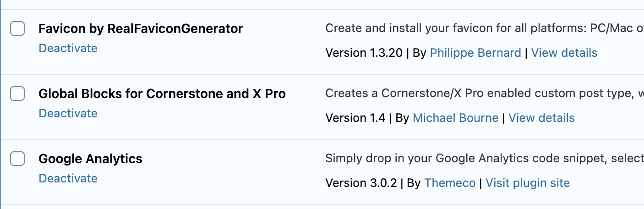644x209 pixels.
Task: Click the Google Analytics plugin name
Action: [x=90, y=159]
